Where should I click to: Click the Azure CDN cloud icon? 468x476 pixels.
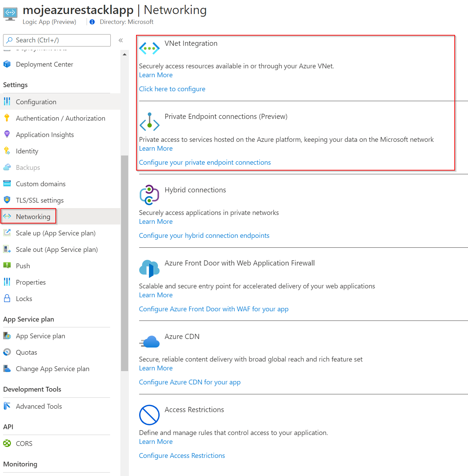[149, 341]
